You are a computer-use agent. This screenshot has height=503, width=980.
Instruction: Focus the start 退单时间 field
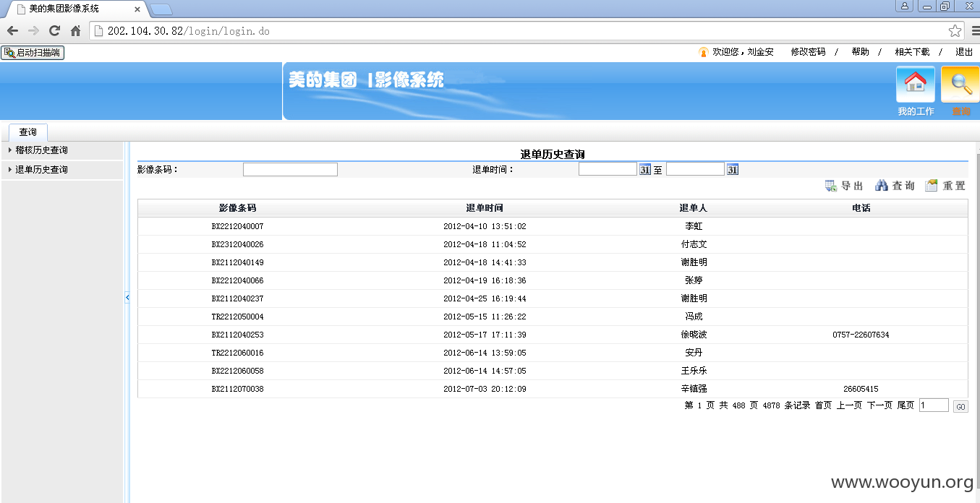click(x=608, y=169)
